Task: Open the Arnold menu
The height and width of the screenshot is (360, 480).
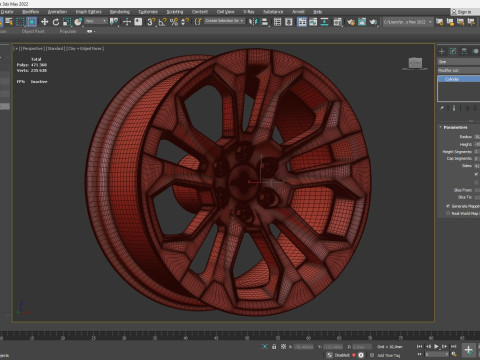Action: pyautogui.click(x=298, y=12)
